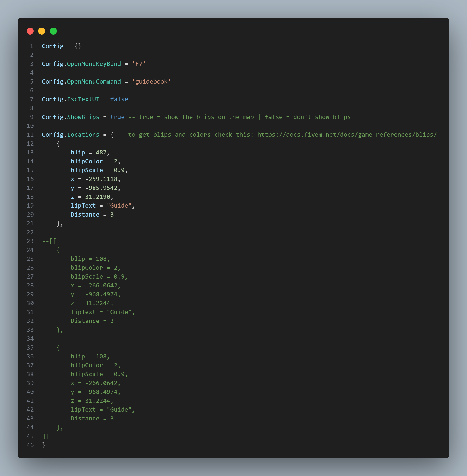Click the red close window dot
Image resolution: width=467 pixels, height=476 pixels.
[x=30, y=31]
